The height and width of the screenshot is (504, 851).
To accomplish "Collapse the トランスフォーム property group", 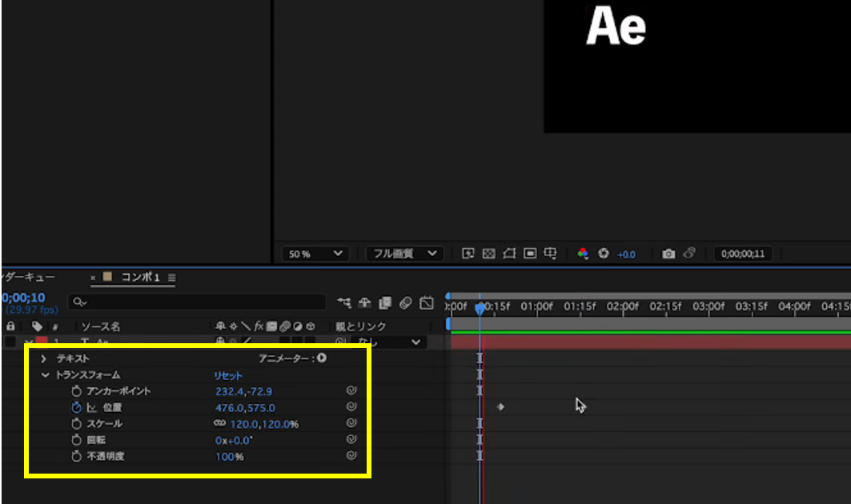I will (45, 375).
